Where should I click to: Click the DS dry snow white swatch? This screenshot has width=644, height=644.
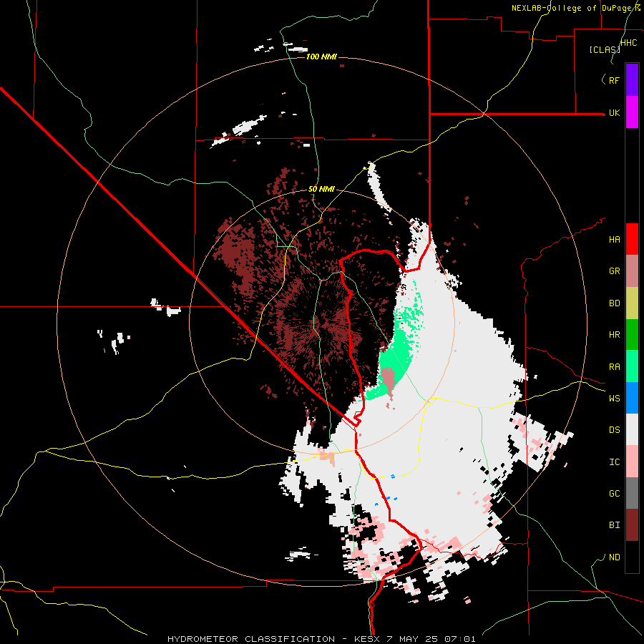[x=632, y=429]
